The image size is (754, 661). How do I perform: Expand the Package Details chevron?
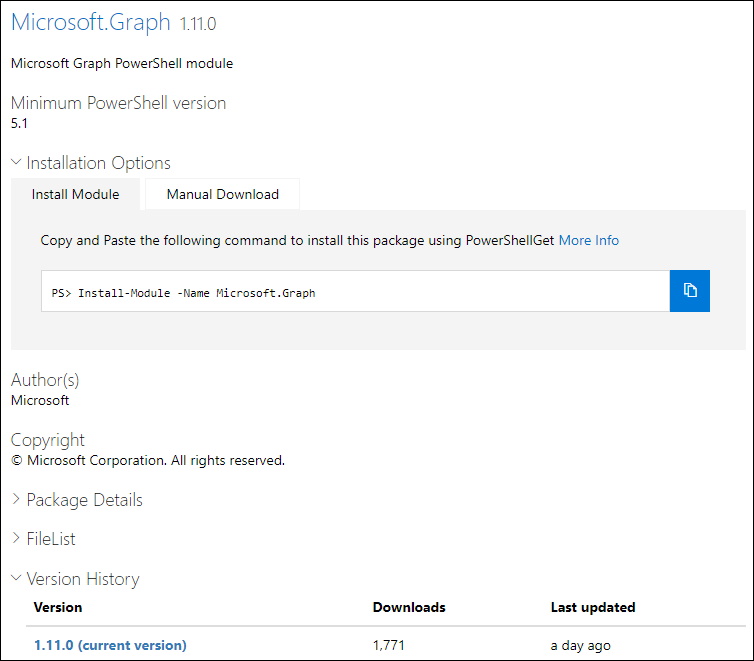point(16,499)
